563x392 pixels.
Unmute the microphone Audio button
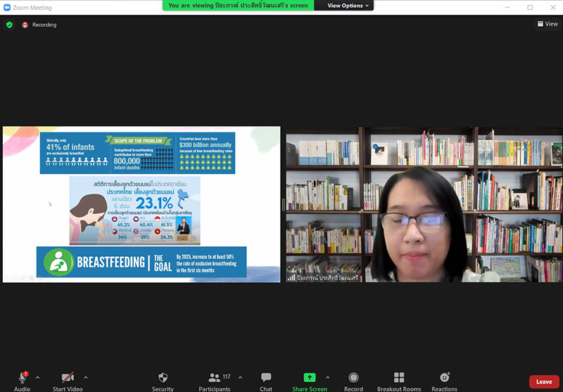(x=22, y=379)
